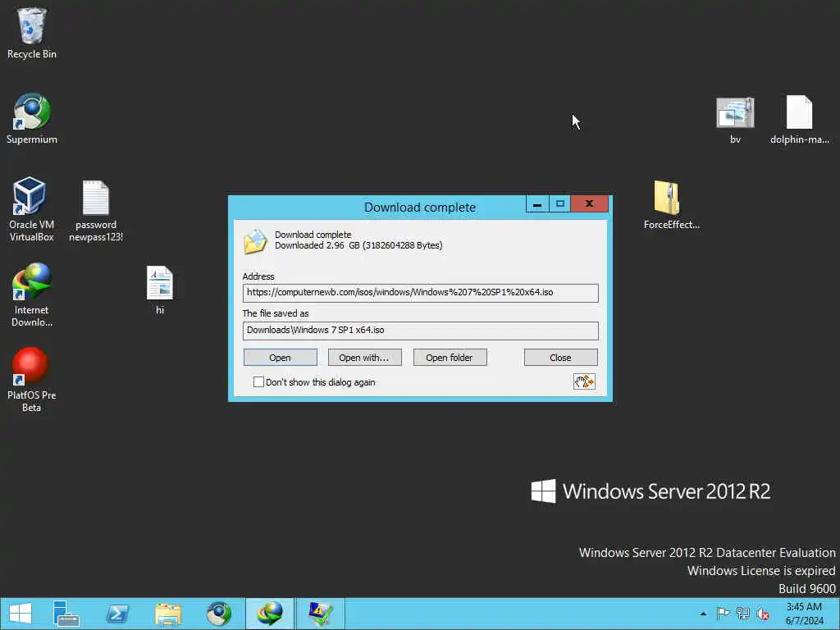
Task: Open Supermium browser from the taskbar
Action: coord(219,614)
